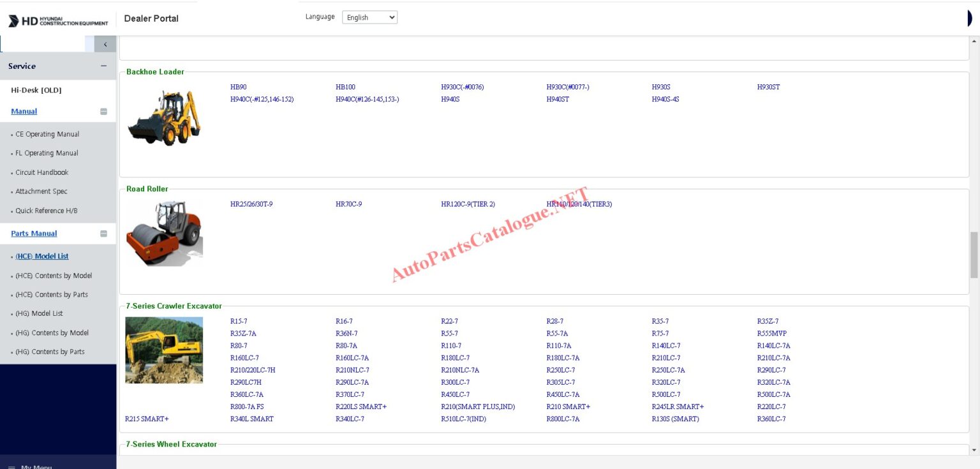The height and width of the screenshot is (469, 980).
Task: Click the backhoe loader thumbnail image
Action: click(x=164, y=118)
